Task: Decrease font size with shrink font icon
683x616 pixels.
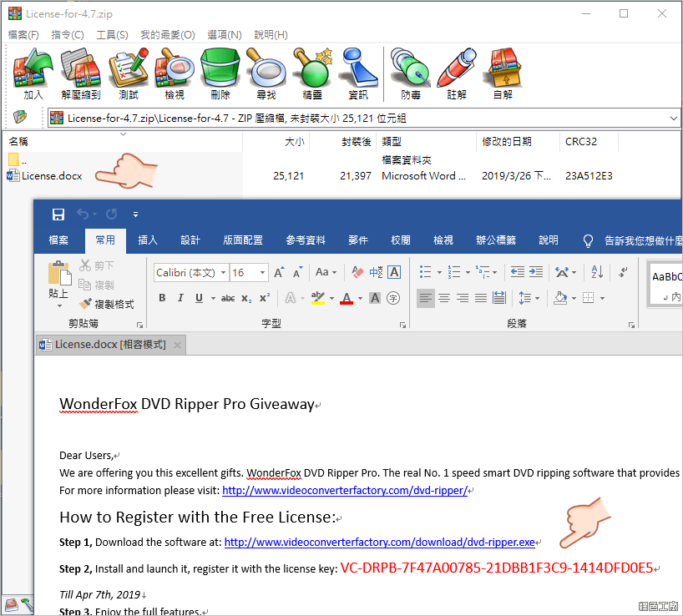Action: (297, 272)
